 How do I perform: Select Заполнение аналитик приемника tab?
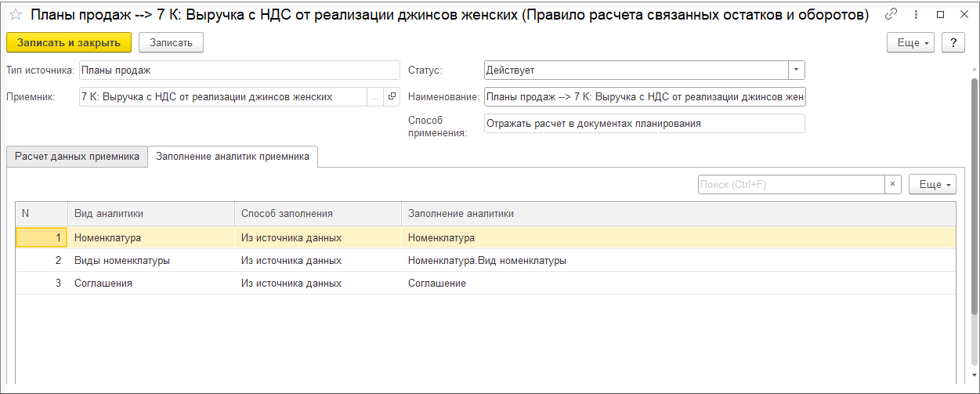pos(233,157)
